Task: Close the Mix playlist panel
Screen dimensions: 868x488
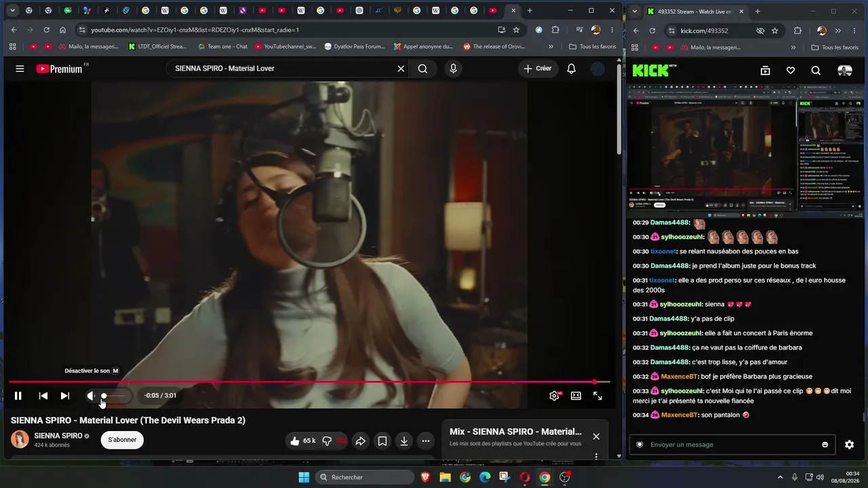Action: (x=596, y=436)
